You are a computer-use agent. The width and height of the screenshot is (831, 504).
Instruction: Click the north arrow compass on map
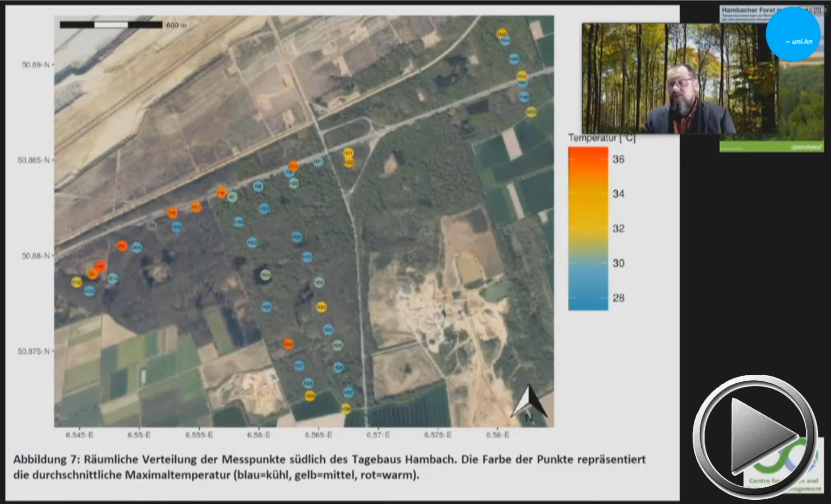tap(528, 403)
